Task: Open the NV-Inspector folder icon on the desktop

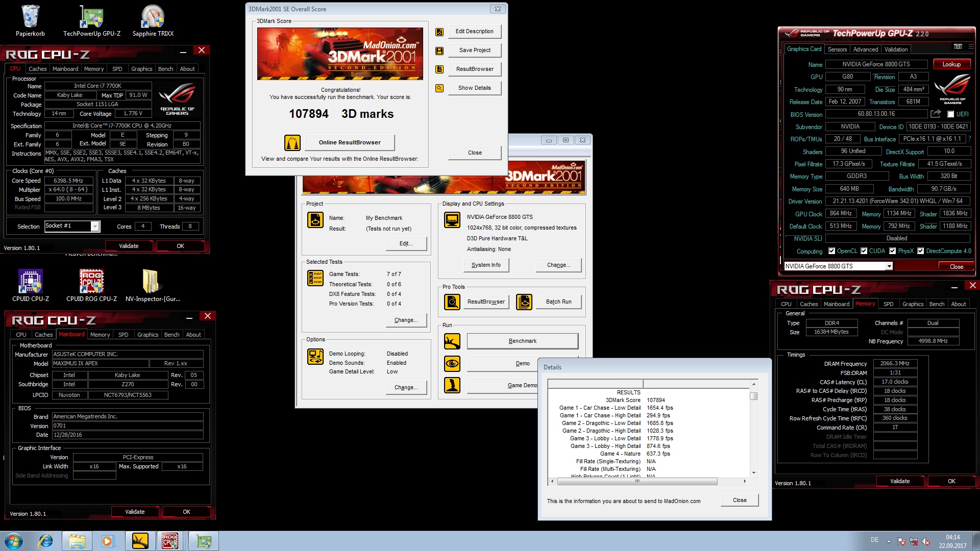Action: pos(153,286)
